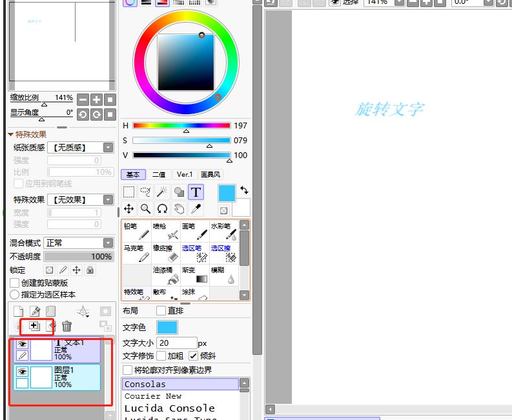Toggle the lock opacity icon
512x420 pixels.
[49, 270]
